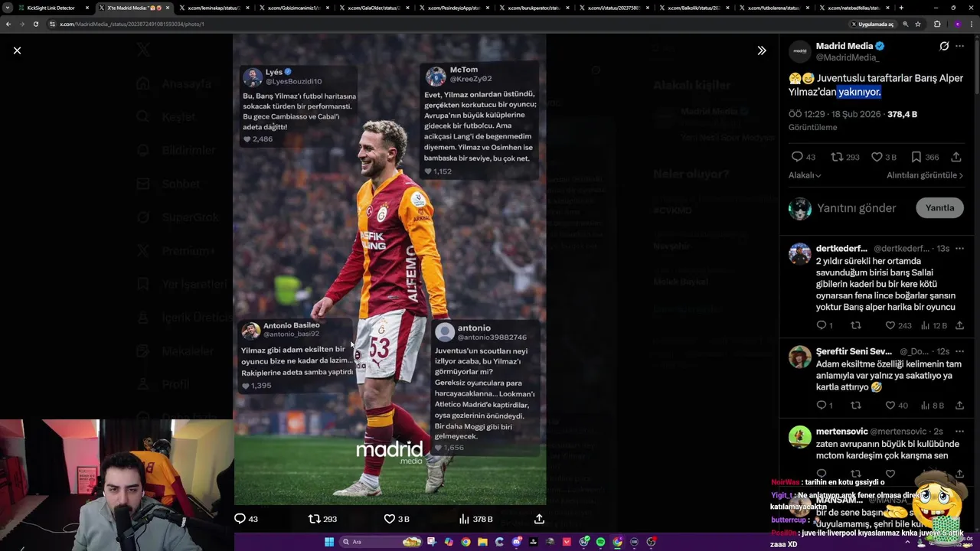Reload the page in browser toolbar
The width and height of the screenshot is (980, 551).
pyautogui.click(x=35, y=24)
